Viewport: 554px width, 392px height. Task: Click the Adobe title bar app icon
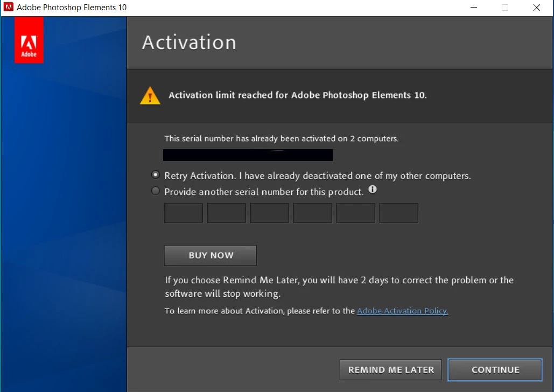tap(9, 7)
